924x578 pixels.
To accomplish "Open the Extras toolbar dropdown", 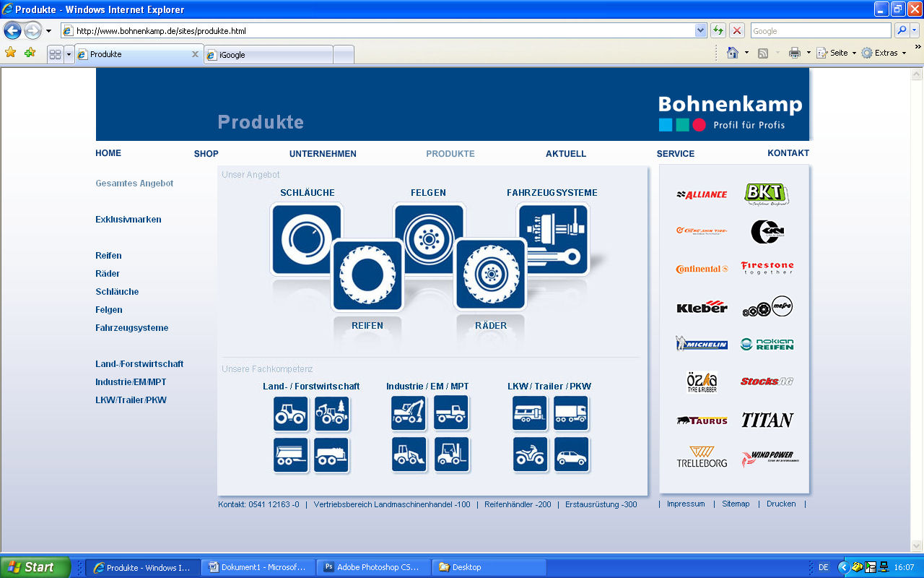I will click(884, 53).
